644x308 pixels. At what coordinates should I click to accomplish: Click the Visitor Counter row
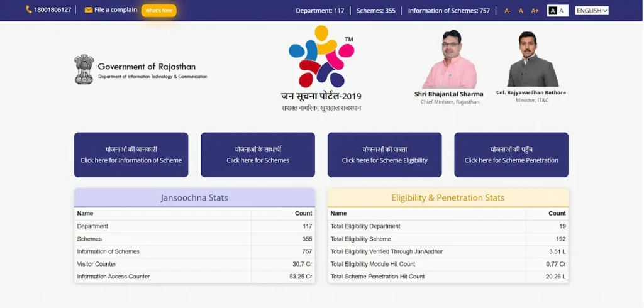coord(194,264)
